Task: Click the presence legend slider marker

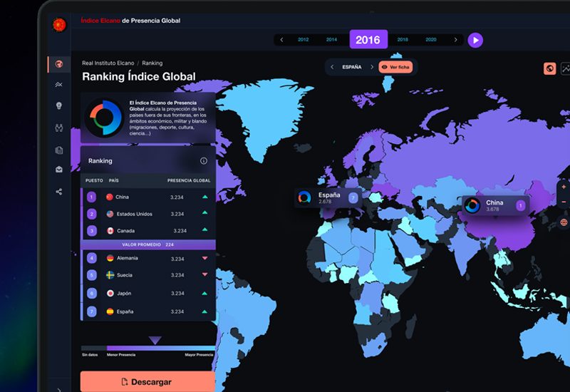Action: (155, 341)
